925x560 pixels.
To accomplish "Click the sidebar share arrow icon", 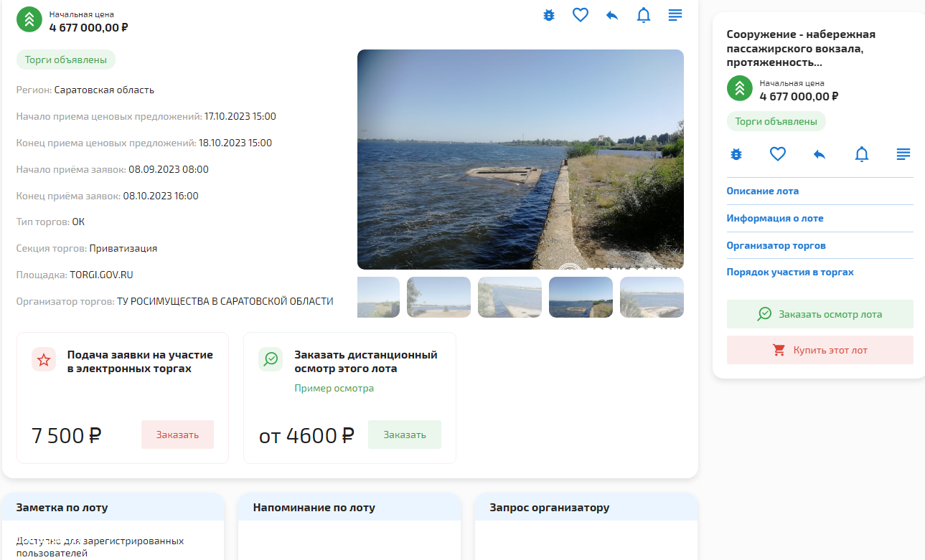I will 820,153.
